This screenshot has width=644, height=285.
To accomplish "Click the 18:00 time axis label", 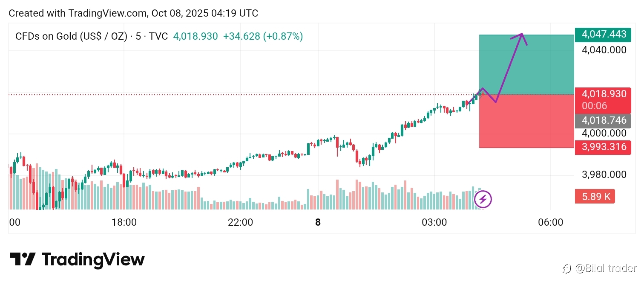I will (124, 222).
